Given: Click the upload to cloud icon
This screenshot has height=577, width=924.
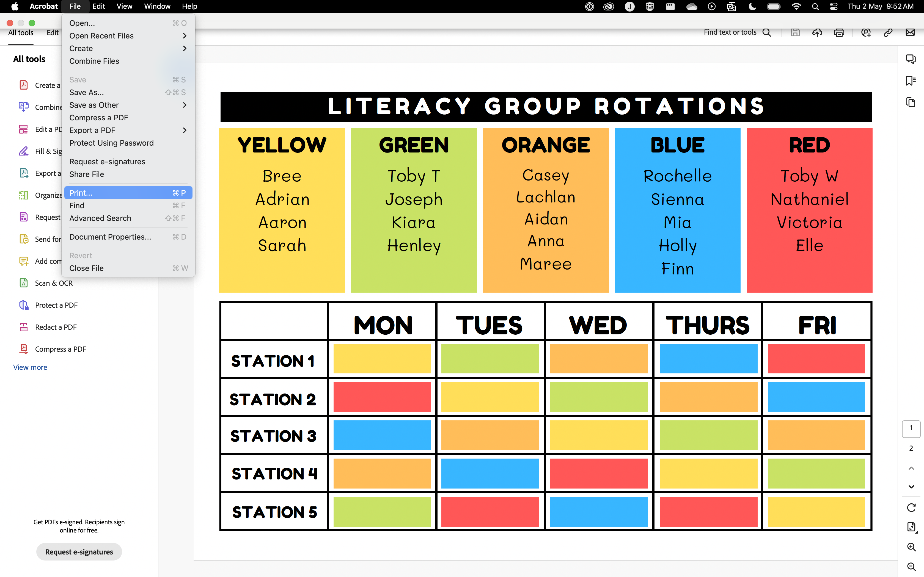Looking at the screenshot, I should click(817, 33).
